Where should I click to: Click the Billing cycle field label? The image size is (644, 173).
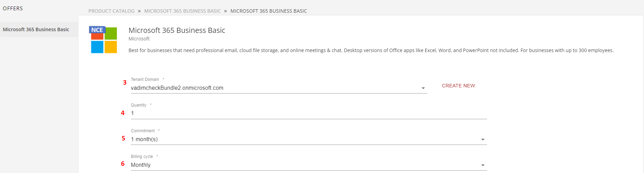tap(142, 157)
